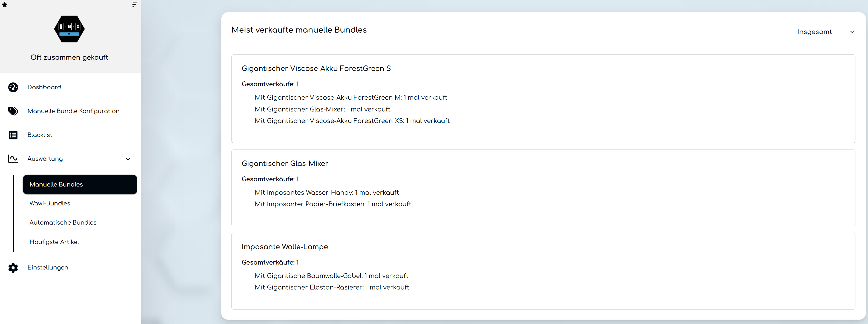Click the star icon in top-left corner
868x324 pixels.
click(5, 5)
